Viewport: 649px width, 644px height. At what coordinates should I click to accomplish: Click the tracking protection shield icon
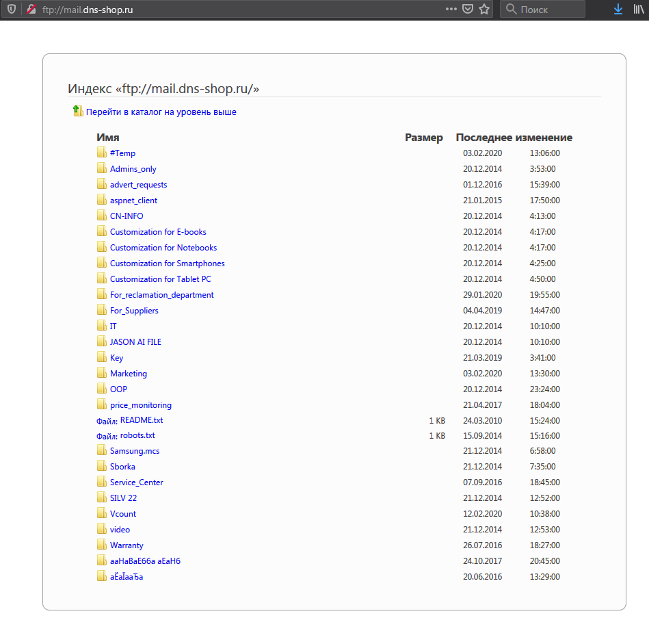[12, 9]
